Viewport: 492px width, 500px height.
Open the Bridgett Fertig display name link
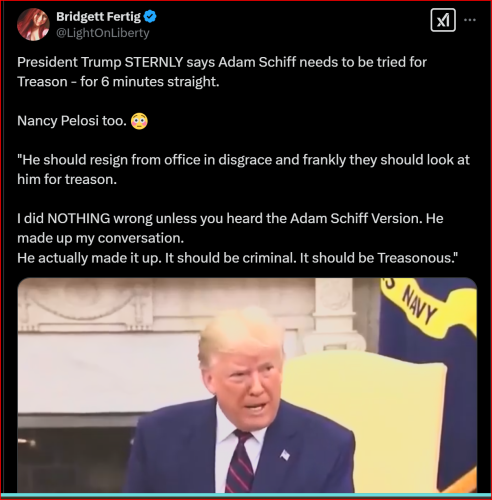(x=98, y=16)
